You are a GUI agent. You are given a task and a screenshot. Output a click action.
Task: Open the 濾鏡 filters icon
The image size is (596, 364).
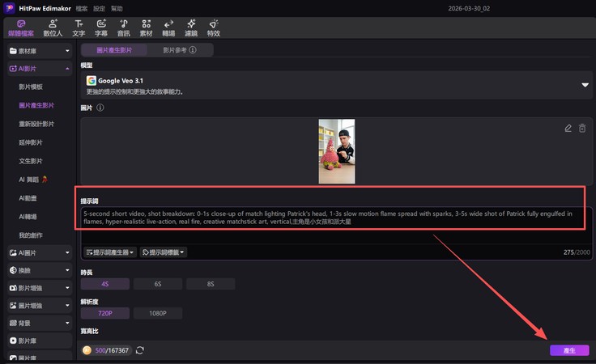(x=190, y=28)
